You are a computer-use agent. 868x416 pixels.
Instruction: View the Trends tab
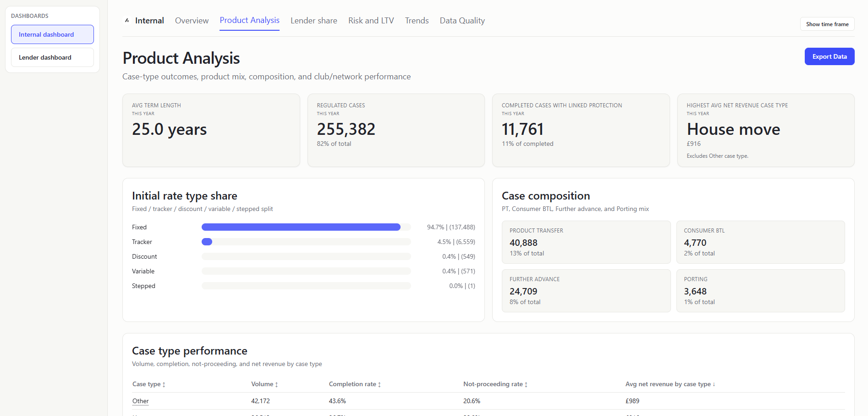(416, 20)
